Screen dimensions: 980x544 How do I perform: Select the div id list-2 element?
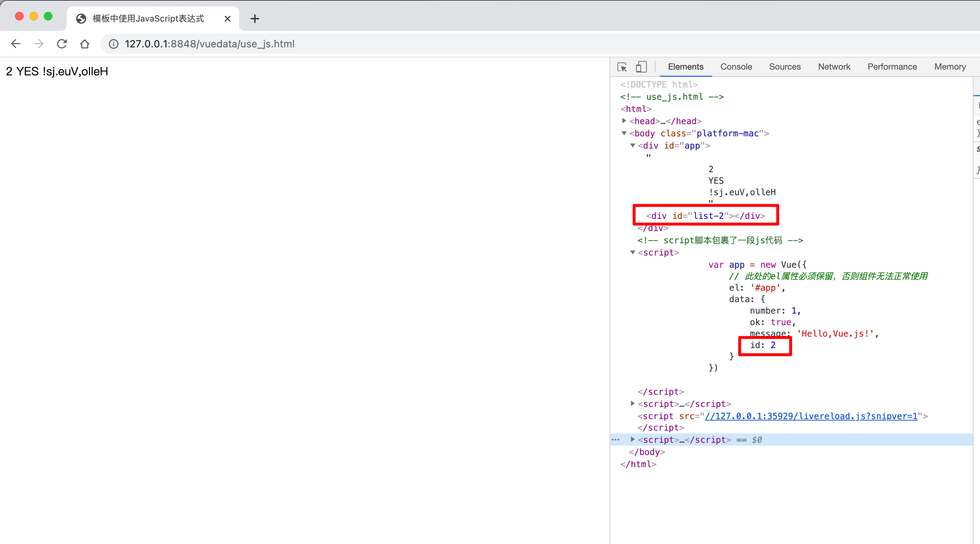[x=706, y=216]
